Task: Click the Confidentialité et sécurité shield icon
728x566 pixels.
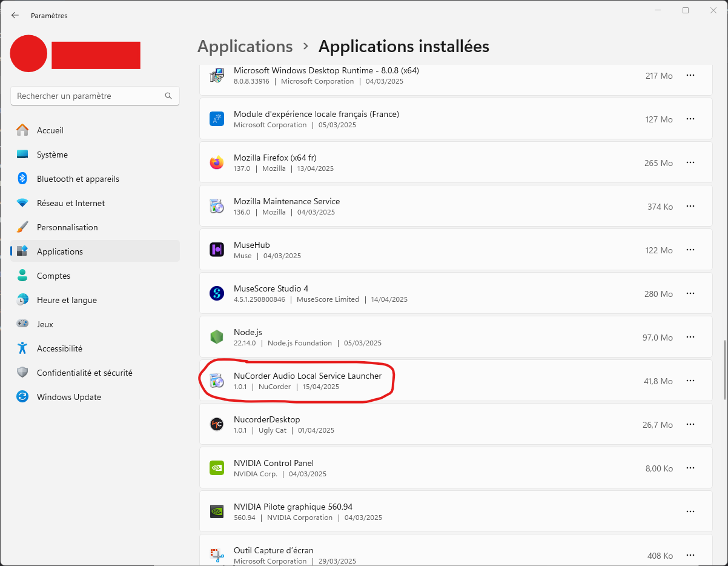Action: 22,373
